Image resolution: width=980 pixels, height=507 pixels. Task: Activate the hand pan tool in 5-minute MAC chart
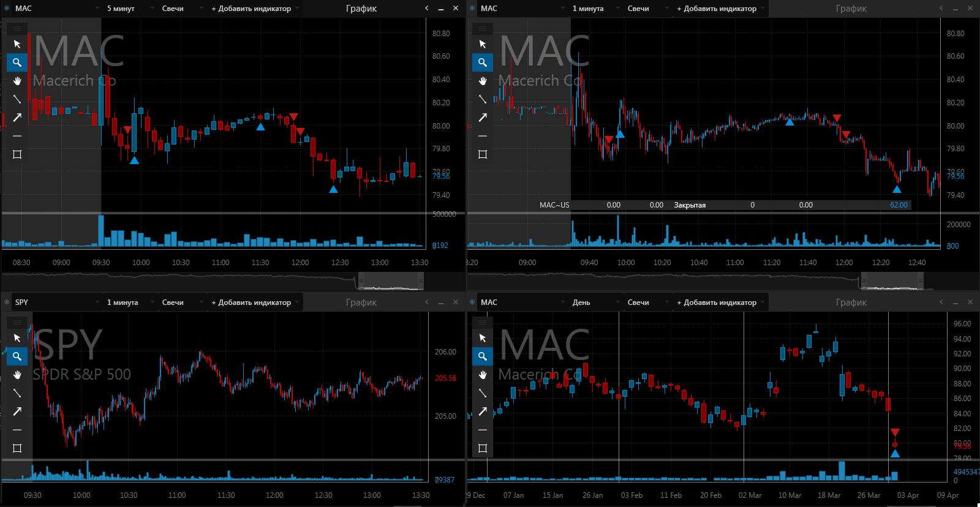pos(17,81)
